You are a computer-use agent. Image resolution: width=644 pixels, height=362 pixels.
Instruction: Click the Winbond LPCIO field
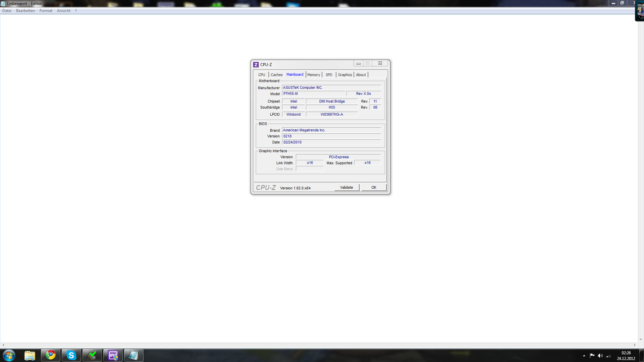click(x=293, y=114)
